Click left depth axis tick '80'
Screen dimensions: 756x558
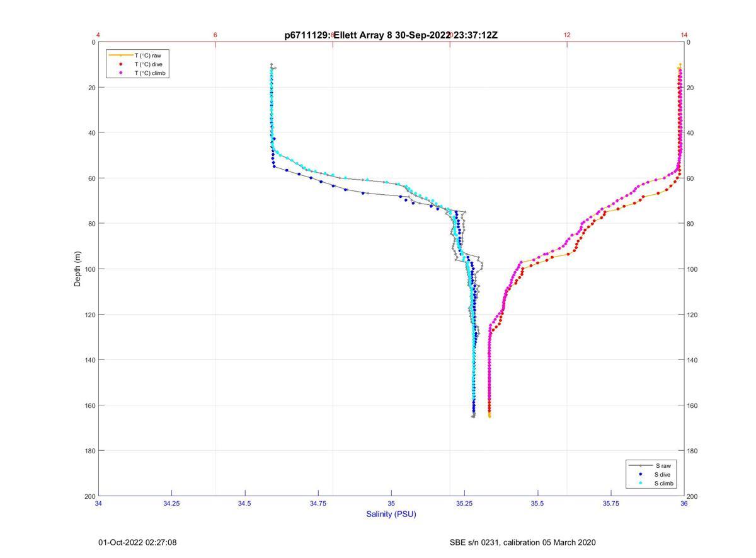[91, 224]
